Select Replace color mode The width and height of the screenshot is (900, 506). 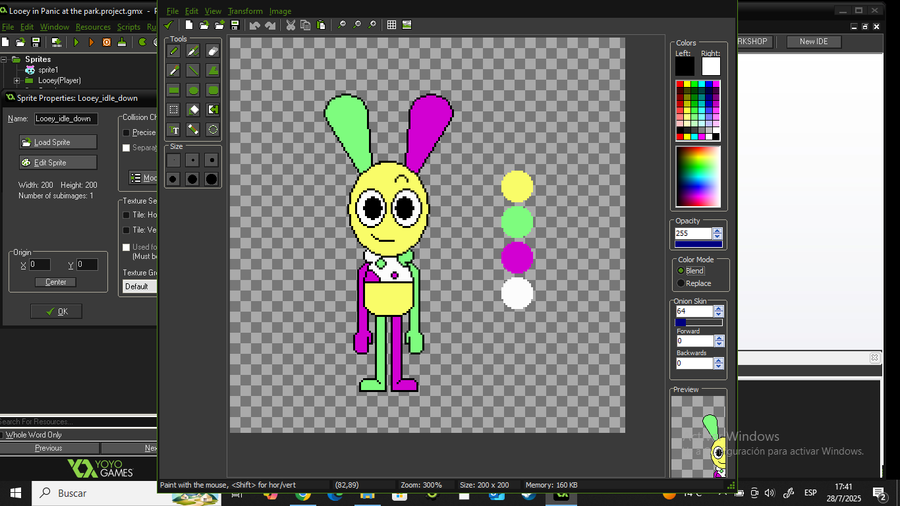tap(681, 283)
